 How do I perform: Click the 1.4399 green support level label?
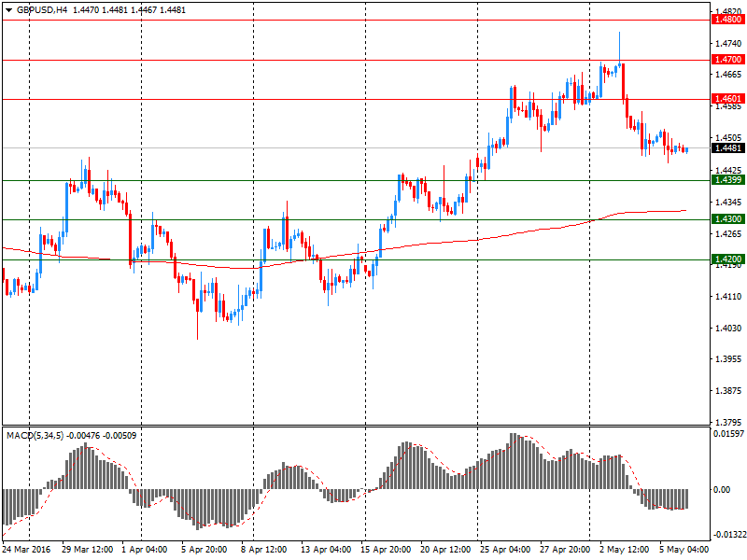[x=728, y=180]
